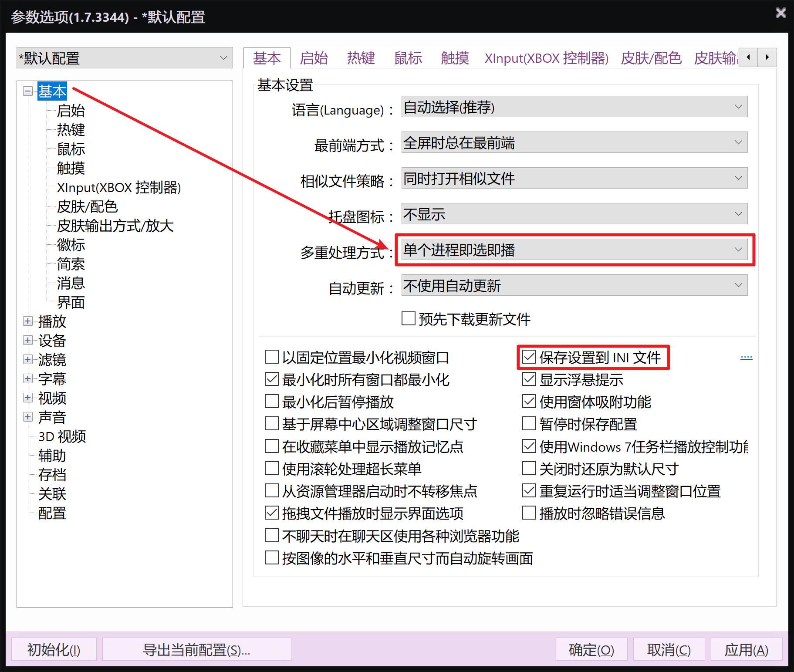
Task: Click 导出当前配置(S)... button
Action: 196,649
